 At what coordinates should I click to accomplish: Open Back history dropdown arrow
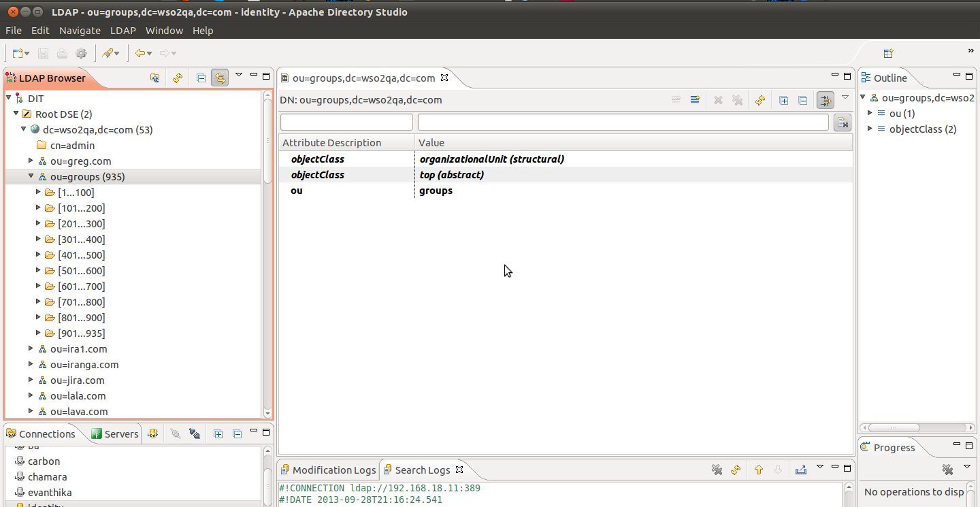point(149,54)
